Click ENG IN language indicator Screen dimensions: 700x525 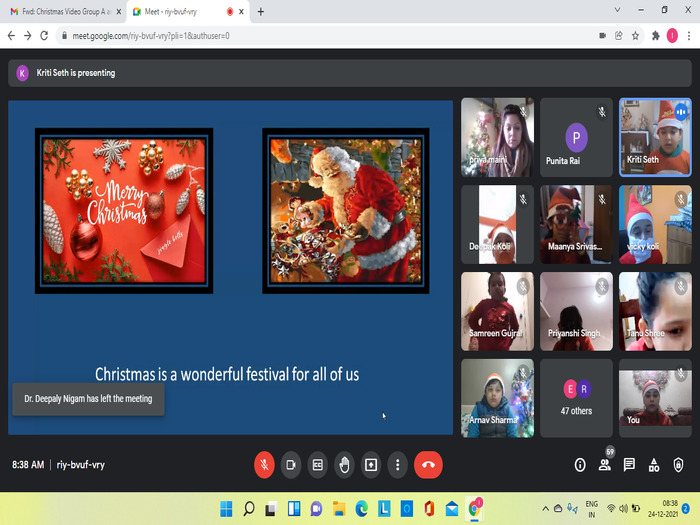click(x=592, y=509)
